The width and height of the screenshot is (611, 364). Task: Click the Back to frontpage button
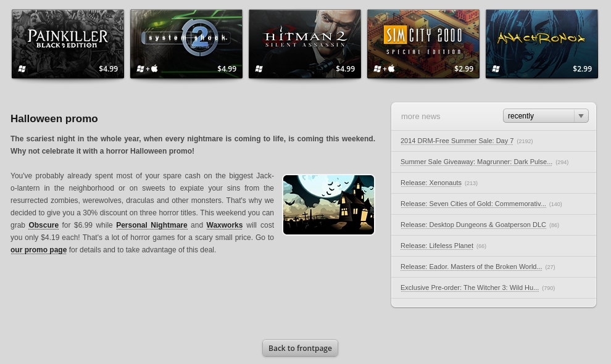click(300, 348)
